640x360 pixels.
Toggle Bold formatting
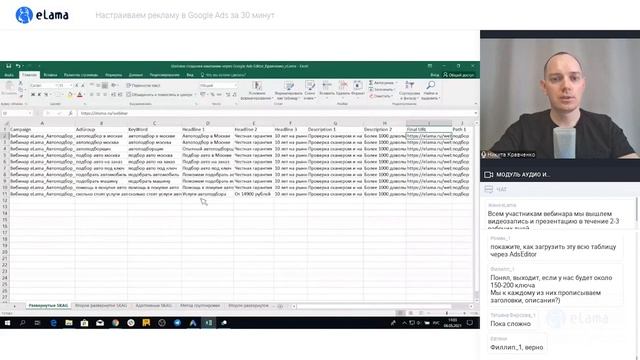33,95
